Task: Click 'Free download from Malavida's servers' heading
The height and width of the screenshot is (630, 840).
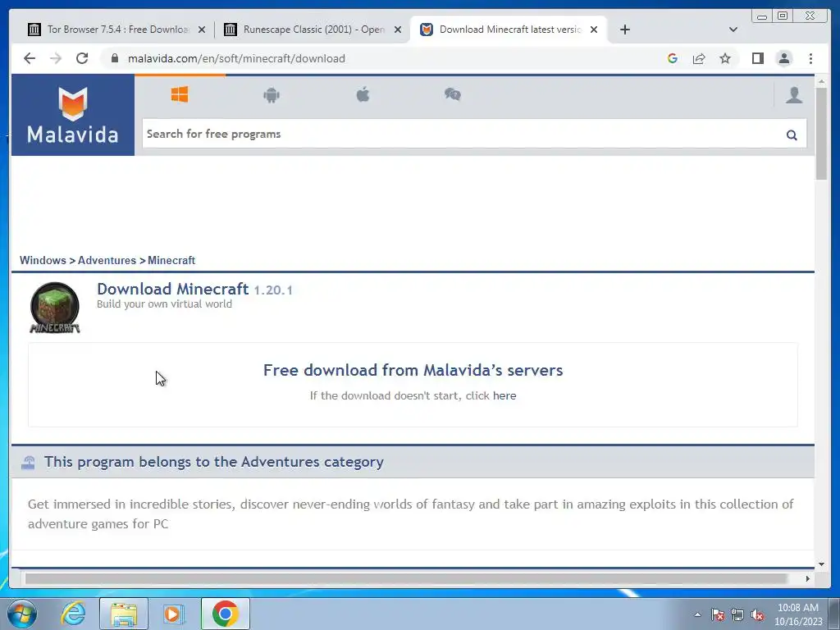Action: click(413, 370)
